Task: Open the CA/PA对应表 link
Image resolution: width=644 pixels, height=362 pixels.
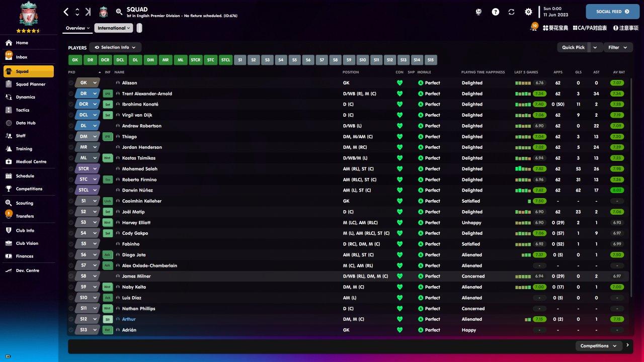Action: [590, 28]
